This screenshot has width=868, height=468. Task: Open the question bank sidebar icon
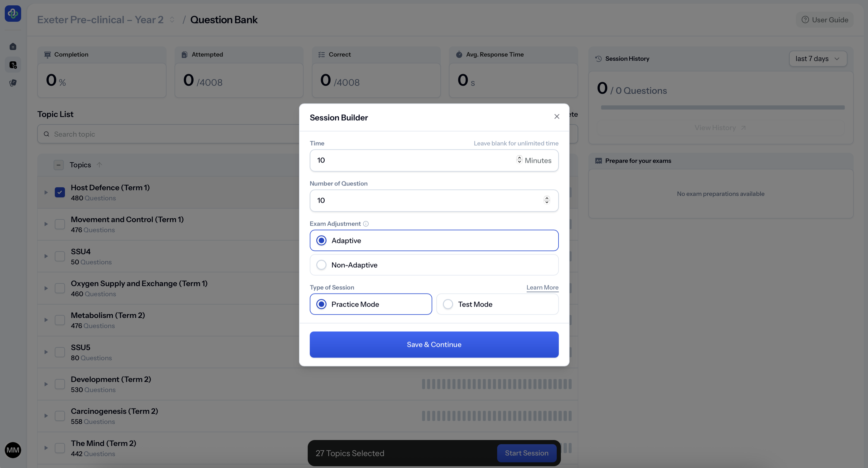pos(13,65)
